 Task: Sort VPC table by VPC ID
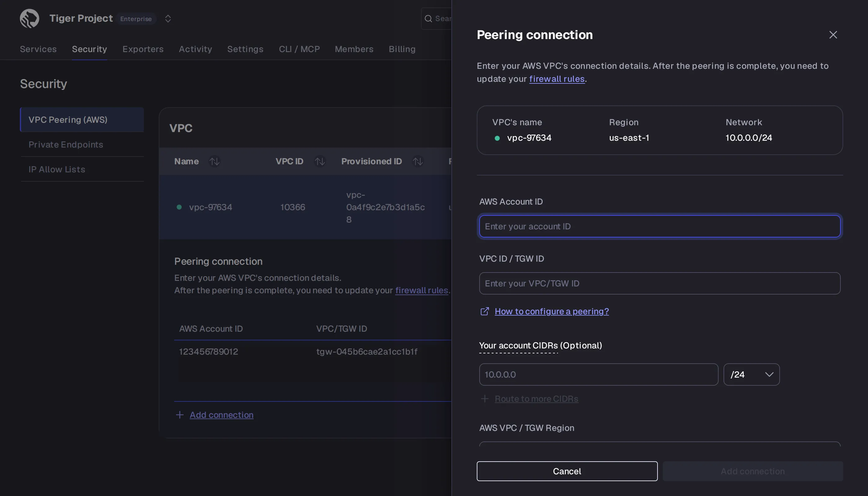[320, 161]
